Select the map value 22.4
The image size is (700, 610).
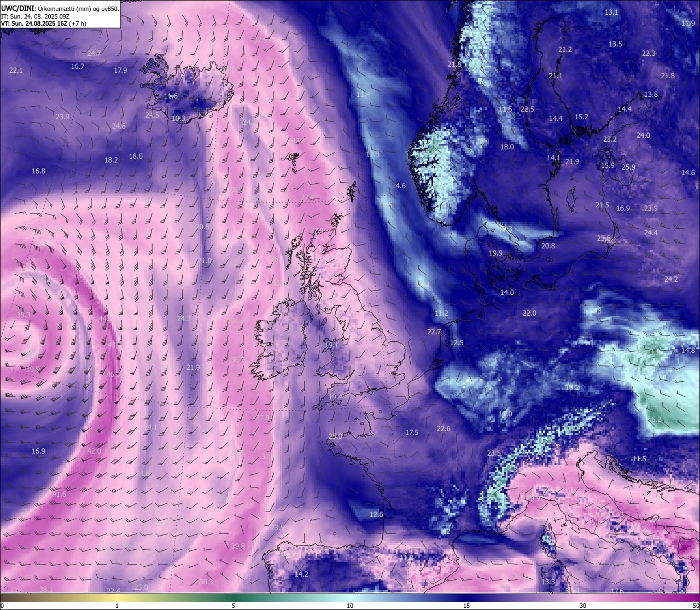click(113, 591)
